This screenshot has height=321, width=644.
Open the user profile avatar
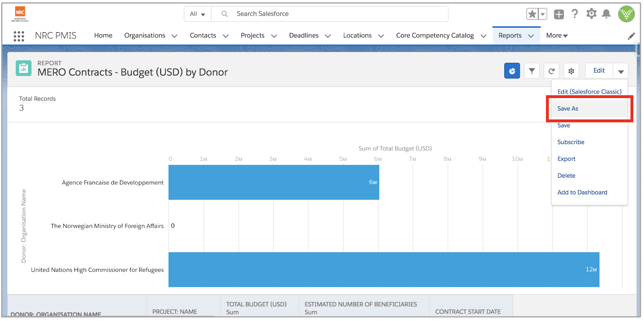(626, 14)
